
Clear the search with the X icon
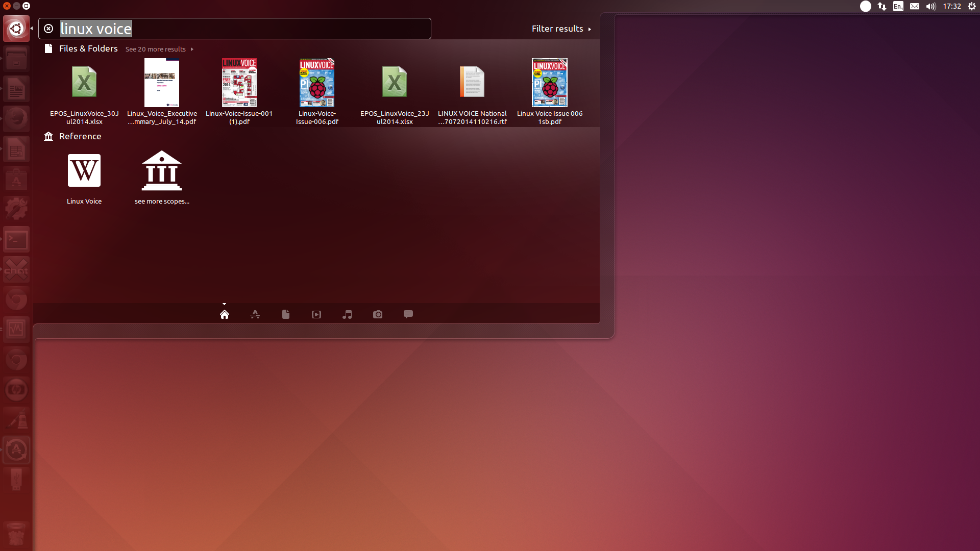click(x=48, y=29)
